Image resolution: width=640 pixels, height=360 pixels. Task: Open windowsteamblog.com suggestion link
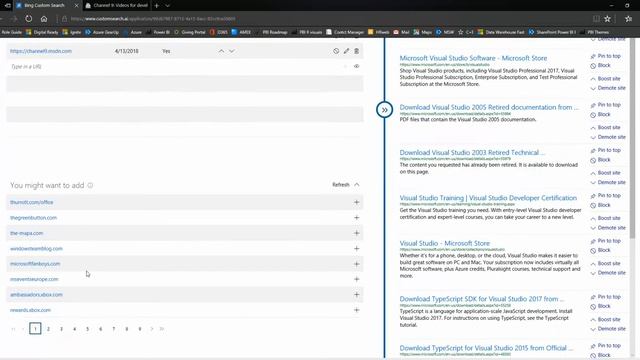[x=36, y=248]
